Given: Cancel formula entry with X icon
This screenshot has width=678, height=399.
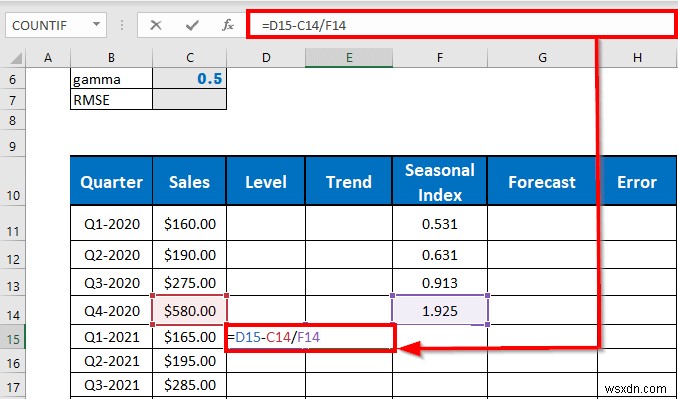Looking at the screenshot, I should (x=155, y=26).
